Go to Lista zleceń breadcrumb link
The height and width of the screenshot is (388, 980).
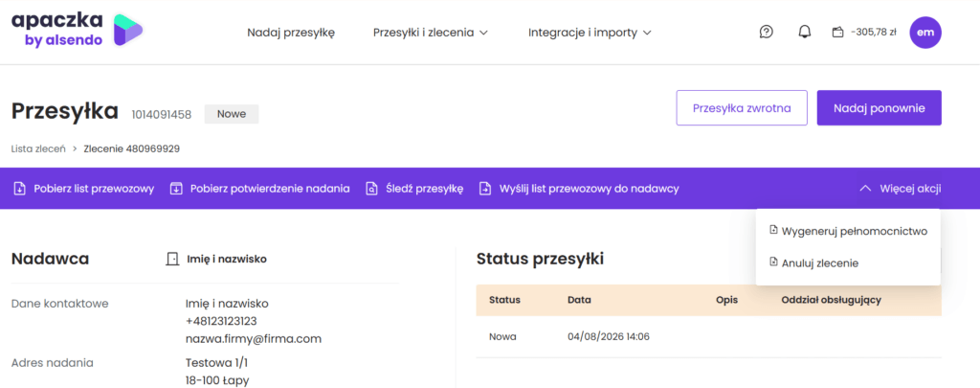tap(38, 148)
